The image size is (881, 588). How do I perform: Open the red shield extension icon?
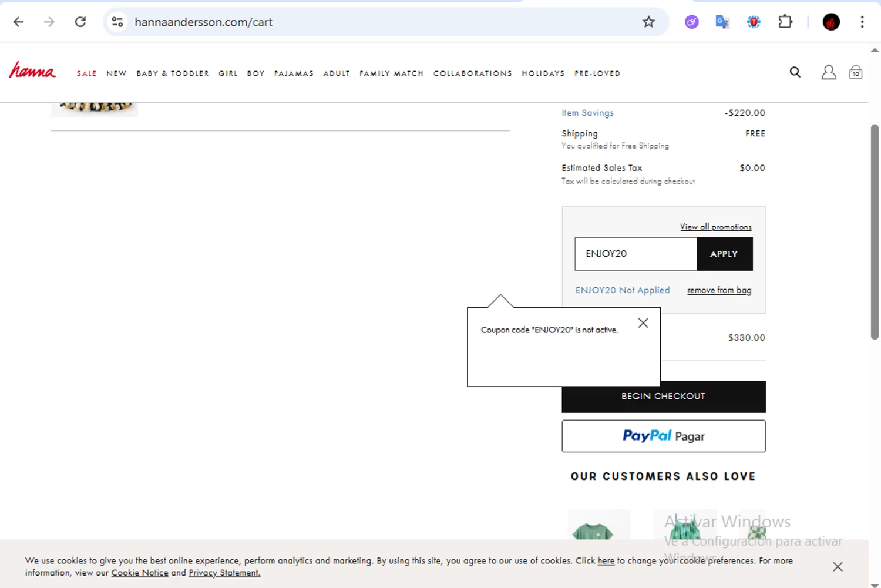coord(754,22)
